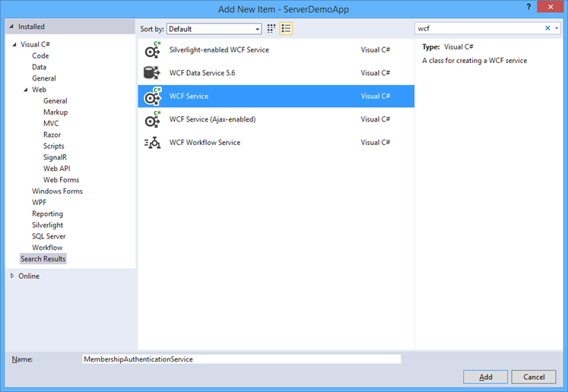Viewport: 568px width, 392px height.
Task: Collapse the Web tree node
Action: [26, 90]
